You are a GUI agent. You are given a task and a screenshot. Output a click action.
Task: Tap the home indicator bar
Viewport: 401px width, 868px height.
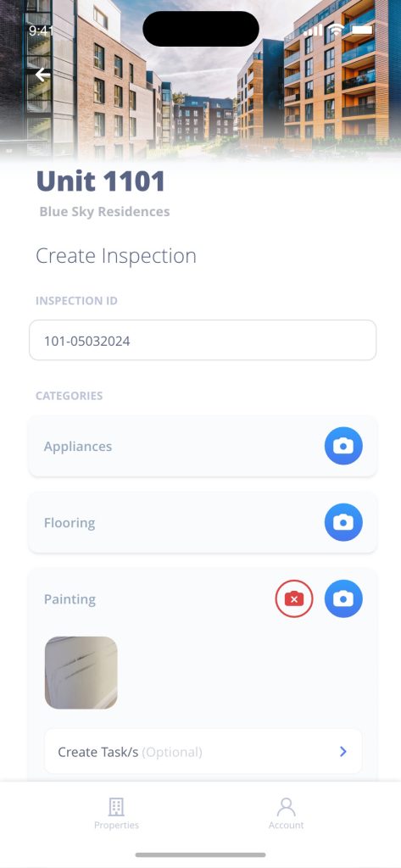point(200,854)
